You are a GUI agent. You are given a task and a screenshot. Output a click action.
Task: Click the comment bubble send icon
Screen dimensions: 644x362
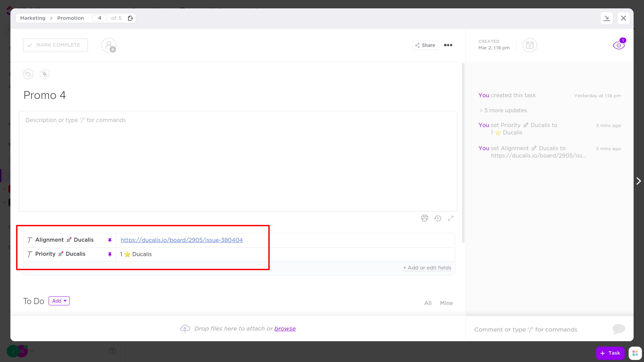(x=619, y=329)
